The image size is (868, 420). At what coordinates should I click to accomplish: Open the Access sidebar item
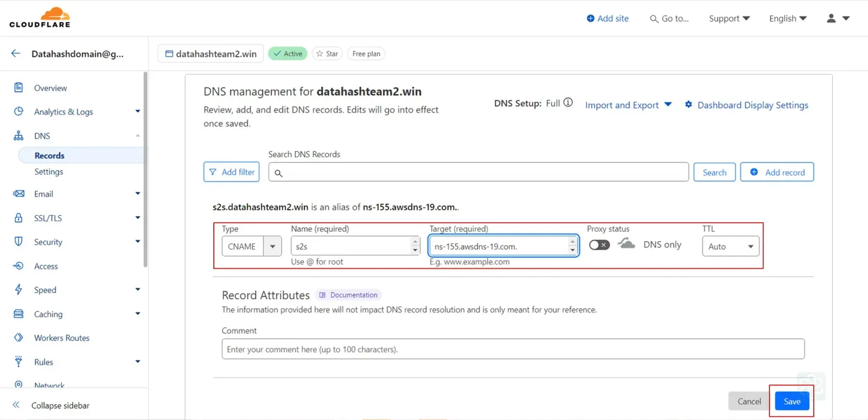46,266
